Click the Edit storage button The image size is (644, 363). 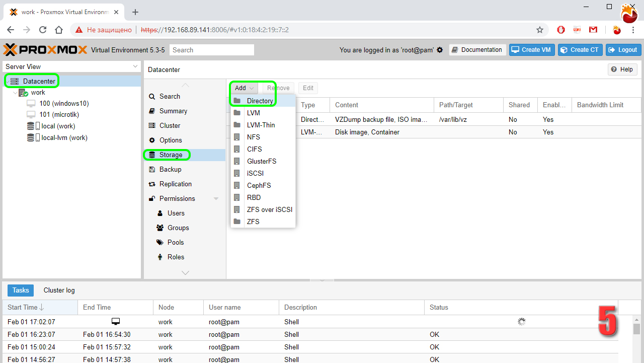coord(308,88)
